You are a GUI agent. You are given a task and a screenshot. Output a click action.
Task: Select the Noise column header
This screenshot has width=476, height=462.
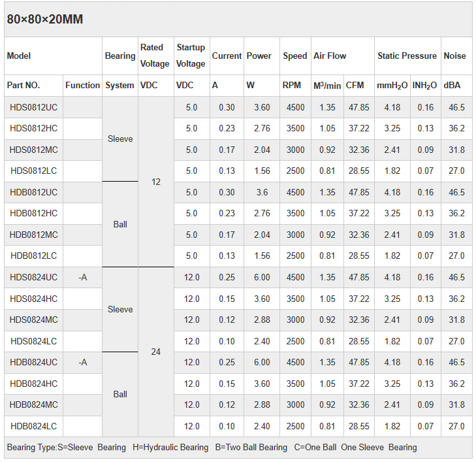click(x=454, y=56)
